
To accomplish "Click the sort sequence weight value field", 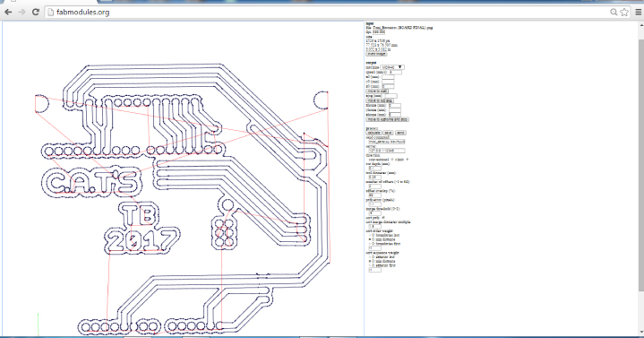I will 375,270.
